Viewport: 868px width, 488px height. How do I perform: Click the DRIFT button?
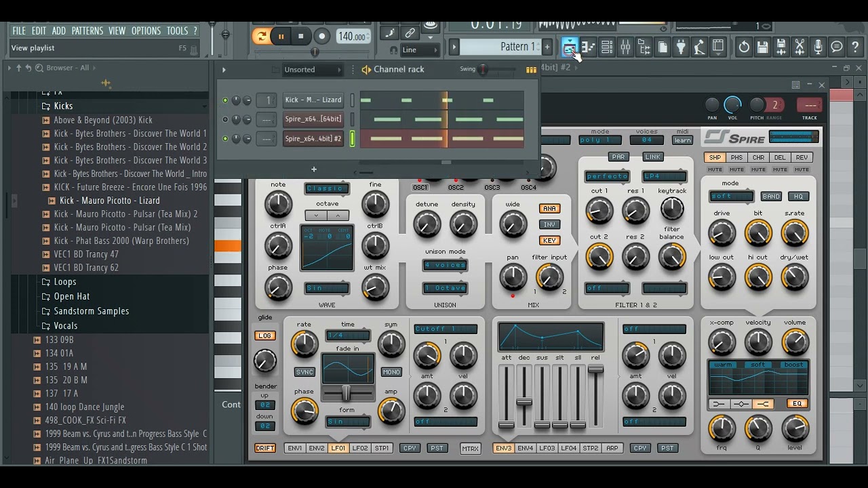tap(265, 448)
